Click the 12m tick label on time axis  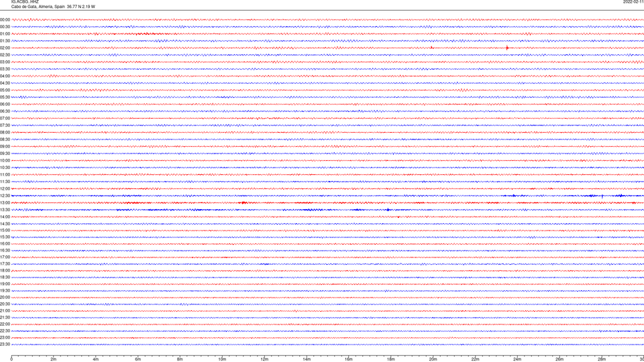click(264, 359)
